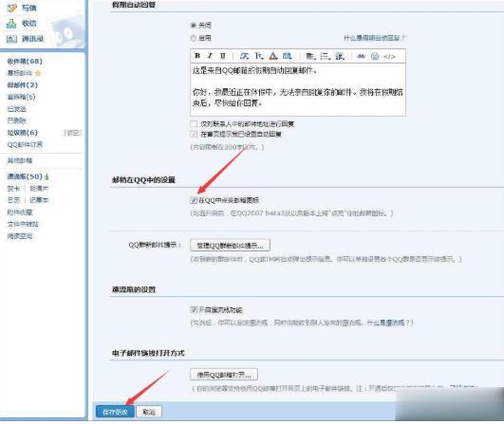Image resolution: width=504 pixels, height=424 pixels.
Task: Select the 启用 auto-reply radio button
Action: [194, 38]
